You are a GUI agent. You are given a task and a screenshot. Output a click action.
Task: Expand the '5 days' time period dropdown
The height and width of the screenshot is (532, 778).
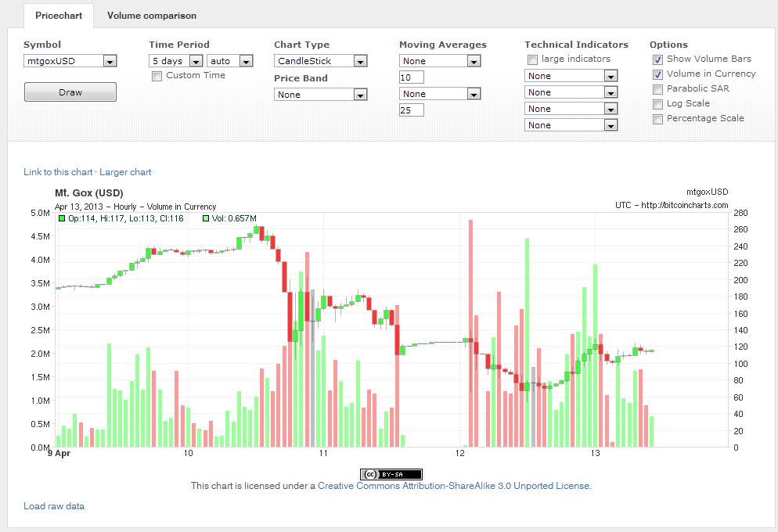[x=175, y=61]
